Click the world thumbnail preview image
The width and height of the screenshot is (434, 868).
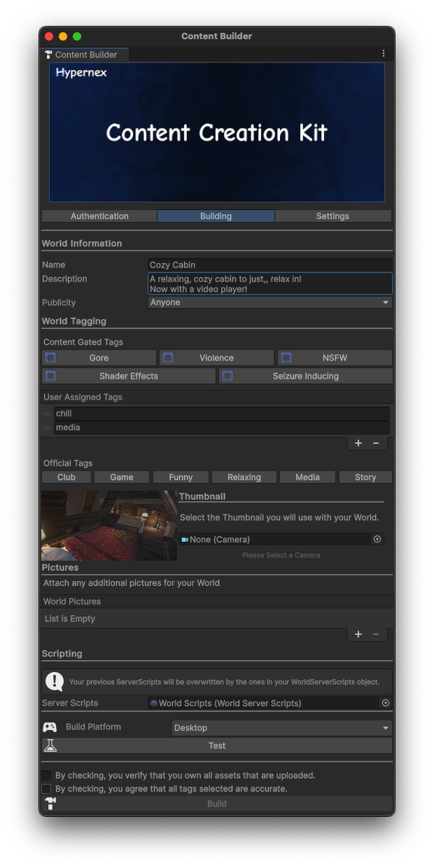point(109,526)
